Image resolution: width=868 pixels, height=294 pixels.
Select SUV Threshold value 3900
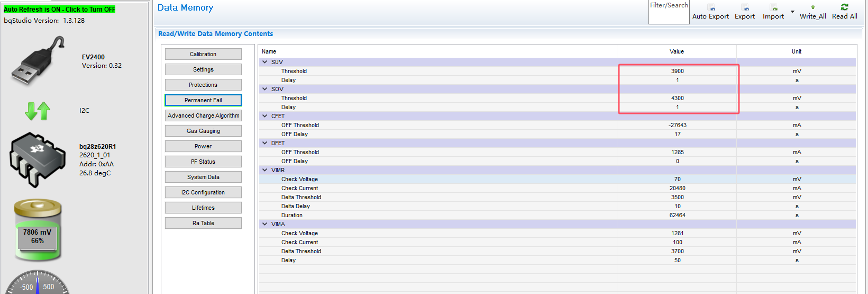(677, 71)
